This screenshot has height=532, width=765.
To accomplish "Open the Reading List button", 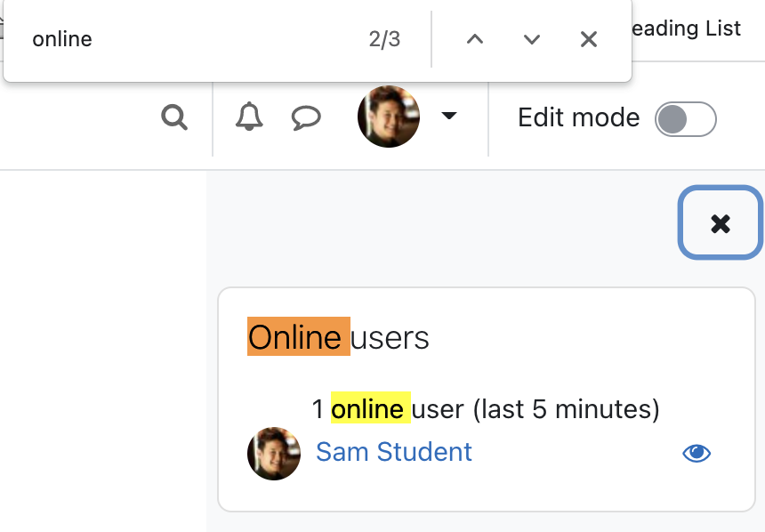I will [x=686, y=28].
